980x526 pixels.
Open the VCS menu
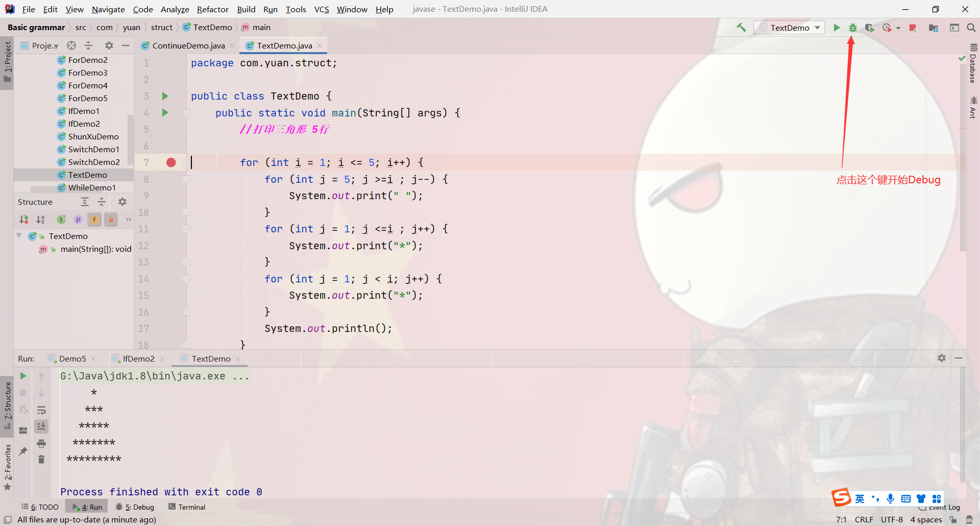(322, 9)
